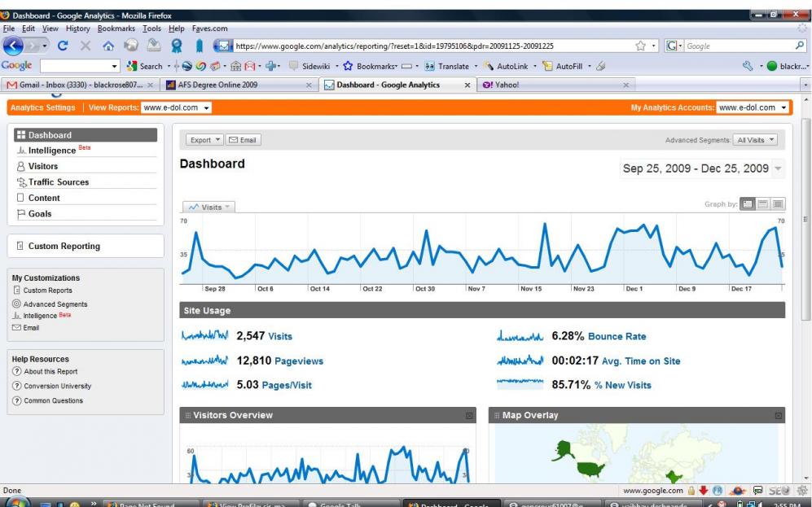Click the Visits sparkline thumbnail
The width and height of the screenshot is (812, 507).
204,336
